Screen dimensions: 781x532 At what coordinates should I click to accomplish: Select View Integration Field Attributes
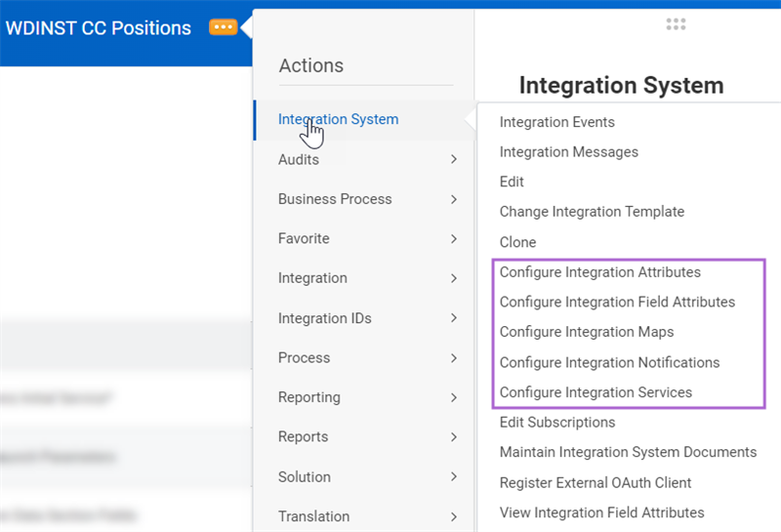(601, 512)
